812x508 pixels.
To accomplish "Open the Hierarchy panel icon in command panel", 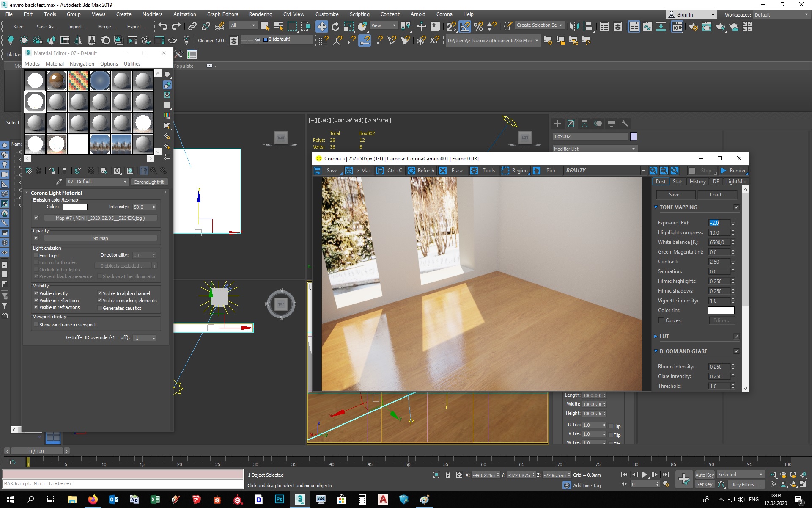I will [584, 124].
